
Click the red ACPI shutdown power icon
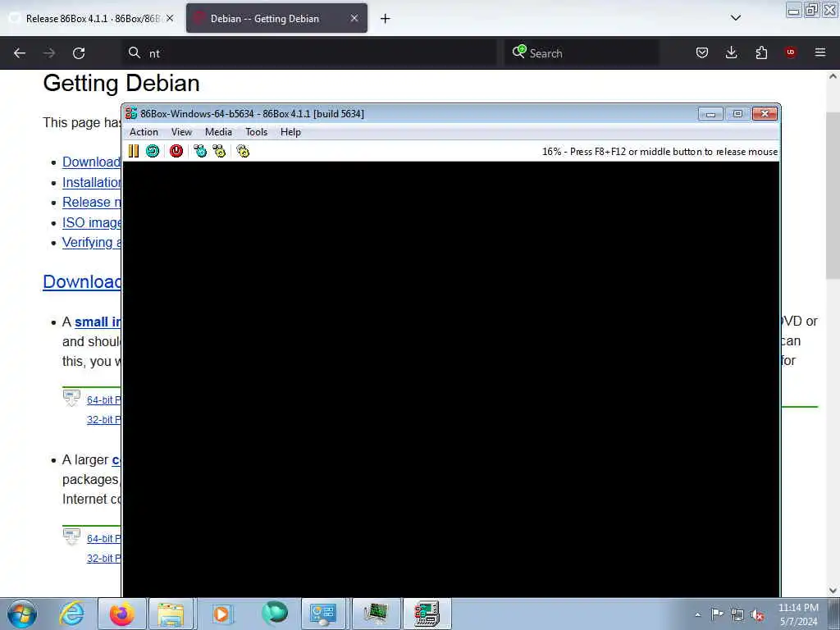176,151
